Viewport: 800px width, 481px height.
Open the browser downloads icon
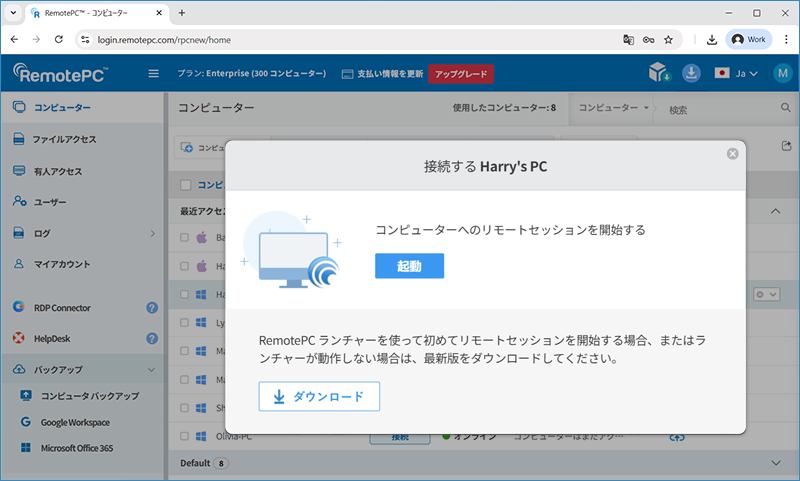[x=712, y=40]
